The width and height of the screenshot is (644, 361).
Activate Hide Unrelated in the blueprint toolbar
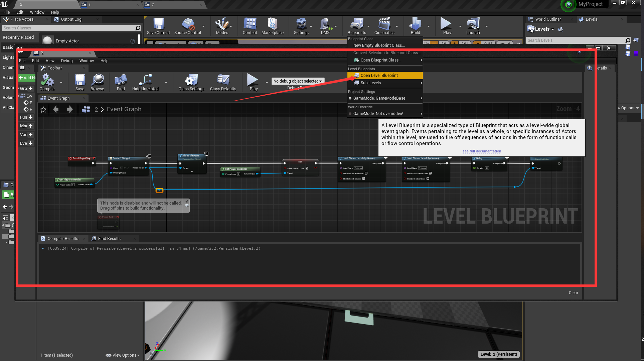coord(145,81)
